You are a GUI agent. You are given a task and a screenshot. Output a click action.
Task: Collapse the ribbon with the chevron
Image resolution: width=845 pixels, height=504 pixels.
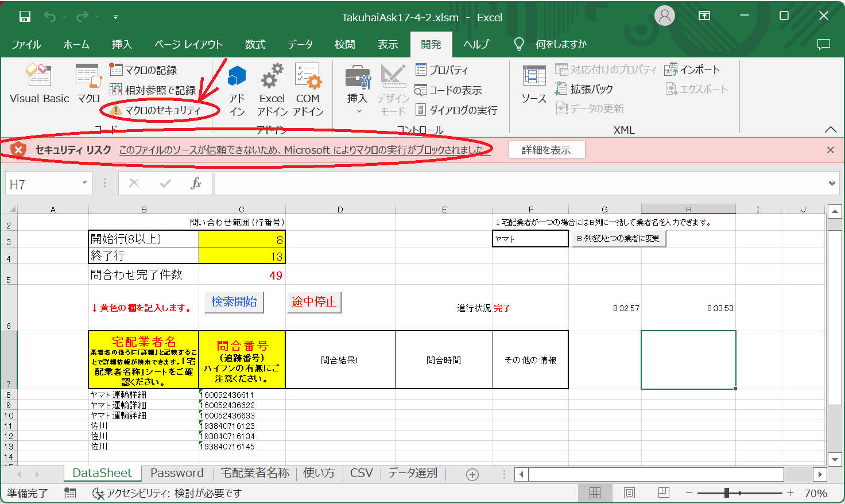831,130
